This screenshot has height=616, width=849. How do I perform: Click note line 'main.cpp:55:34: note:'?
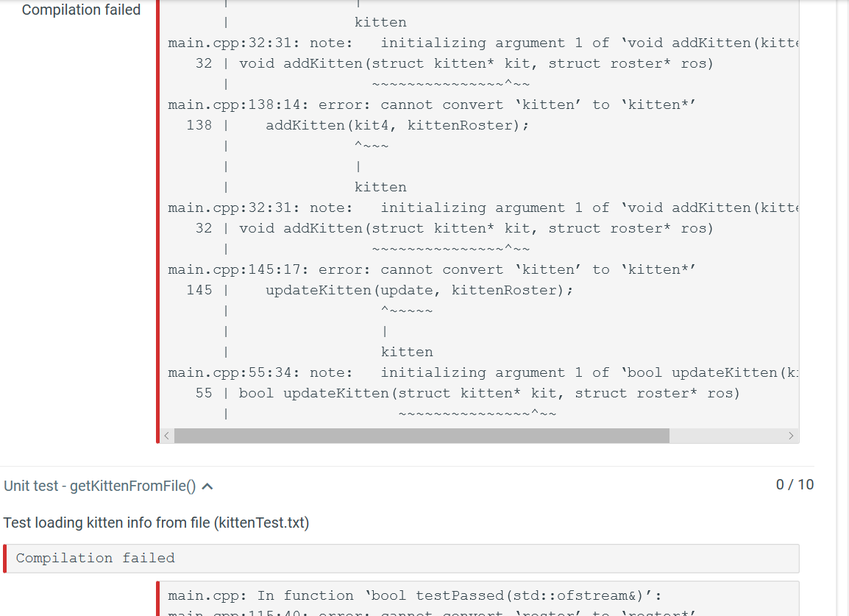483,372
